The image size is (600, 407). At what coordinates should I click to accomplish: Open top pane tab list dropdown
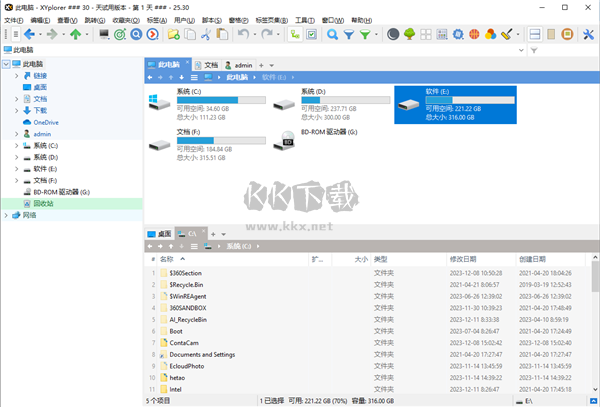[x=271, y=65]
